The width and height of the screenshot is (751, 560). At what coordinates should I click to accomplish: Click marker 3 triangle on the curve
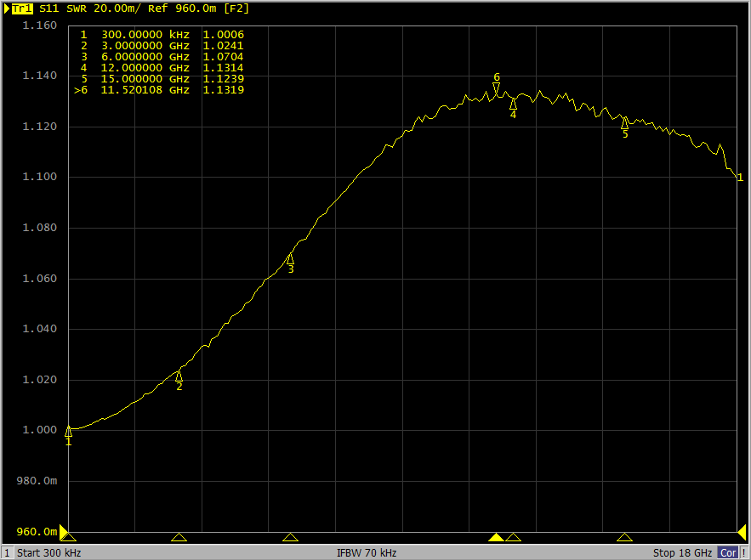[x=290, y=258]
